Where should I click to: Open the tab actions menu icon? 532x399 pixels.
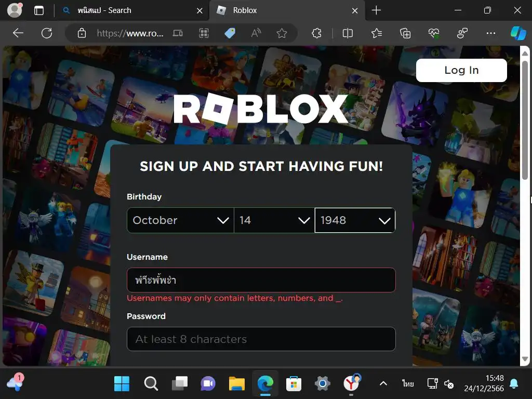pyautogui.click(x=39, y=10)
